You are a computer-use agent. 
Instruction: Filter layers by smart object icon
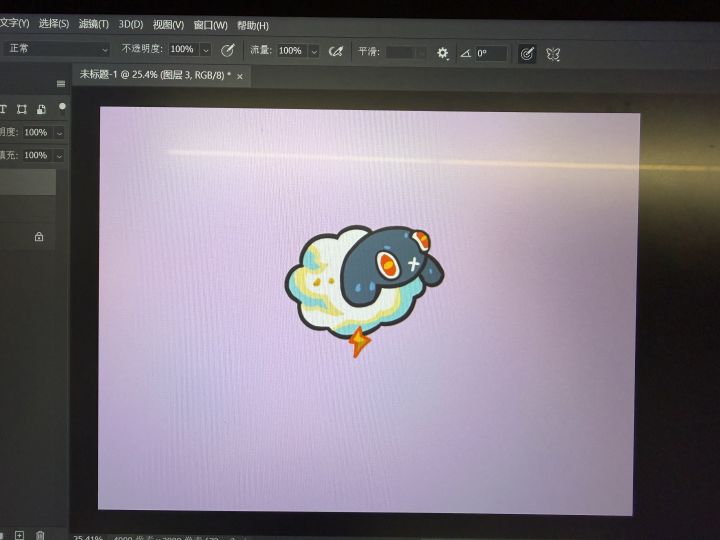41,109
